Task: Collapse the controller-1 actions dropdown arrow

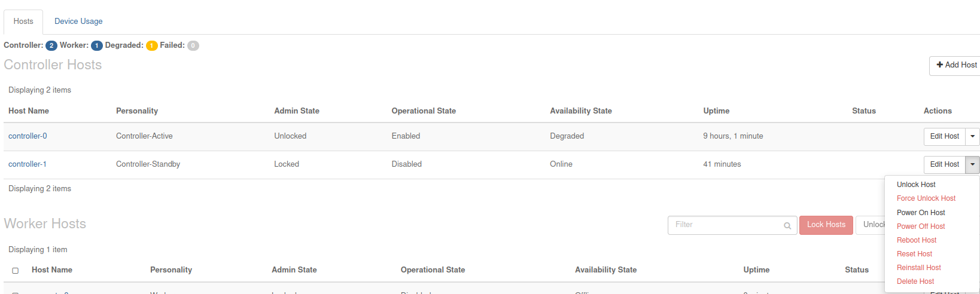Action: [973, 164]
